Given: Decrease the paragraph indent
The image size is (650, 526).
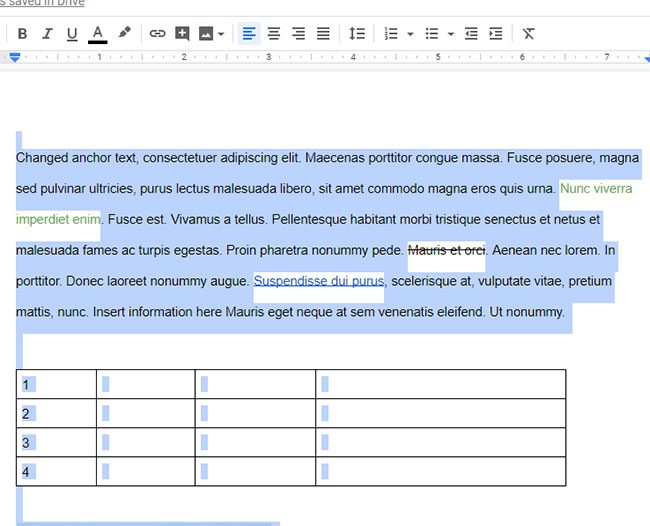Looking at the screenshot, I should point(471,34).
